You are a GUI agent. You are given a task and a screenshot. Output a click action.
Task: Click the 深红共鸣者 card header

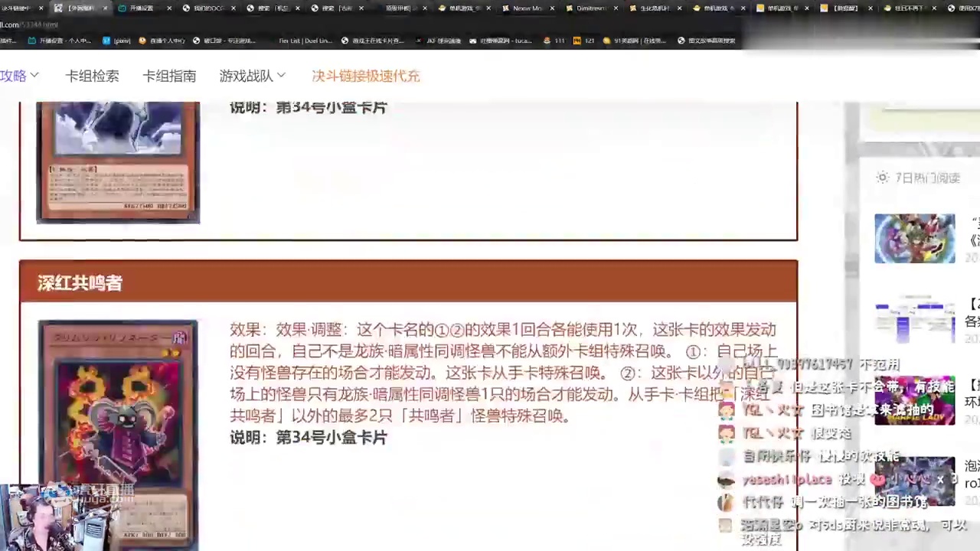pyautogui.click(x=408, y=283)
